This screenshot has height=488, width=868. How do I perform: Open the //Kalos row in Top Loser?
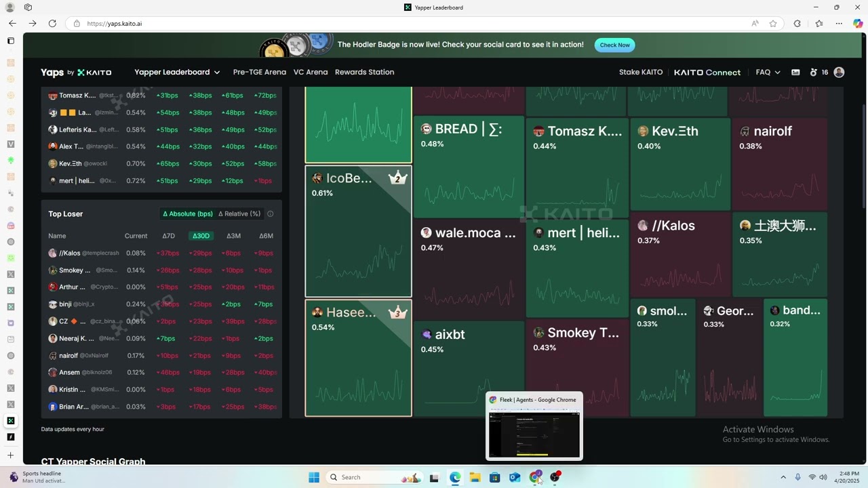point(161,253)
